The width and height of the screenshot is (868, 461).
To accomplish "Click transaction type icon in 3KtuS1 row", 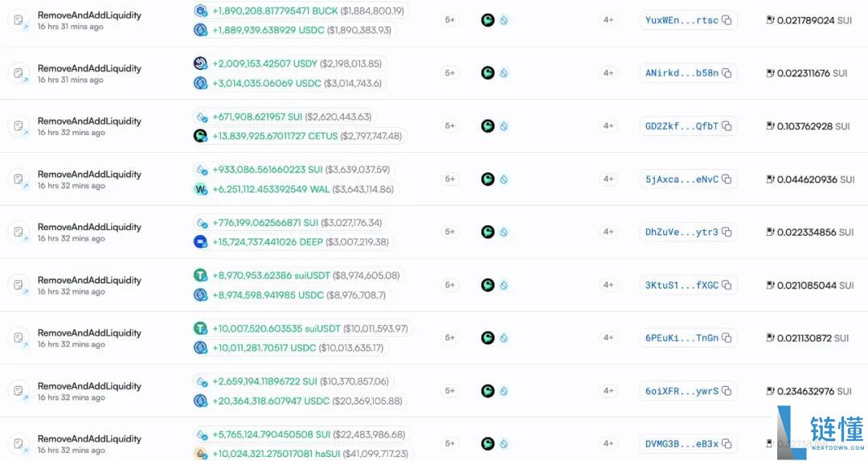I will click(x=18, y=286).
